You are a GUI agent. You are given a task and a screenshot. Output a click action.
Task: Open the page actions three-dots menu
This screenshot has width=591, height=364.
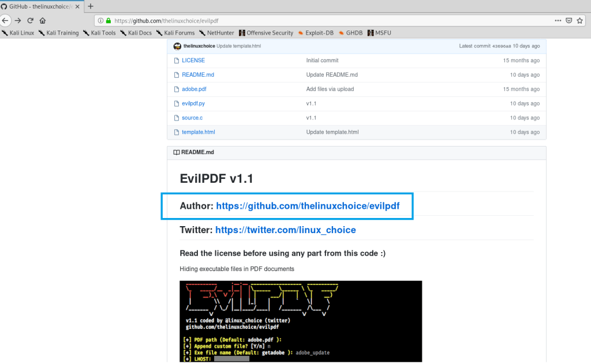coord(558,20)
